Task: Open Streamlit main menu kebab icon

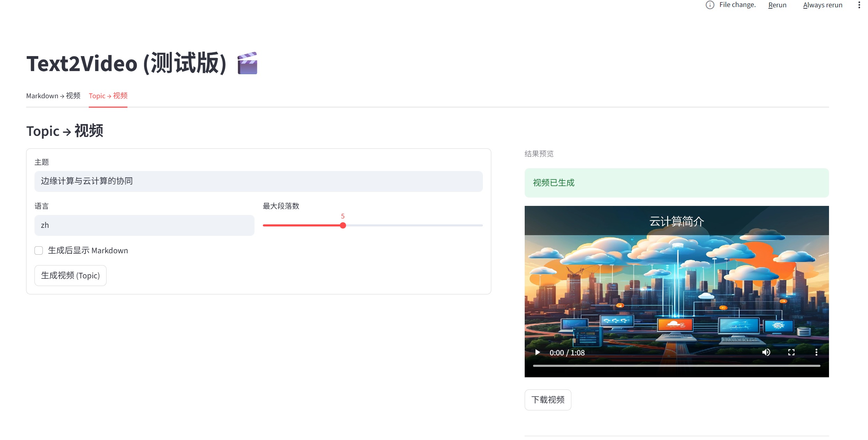Action: 859,5
